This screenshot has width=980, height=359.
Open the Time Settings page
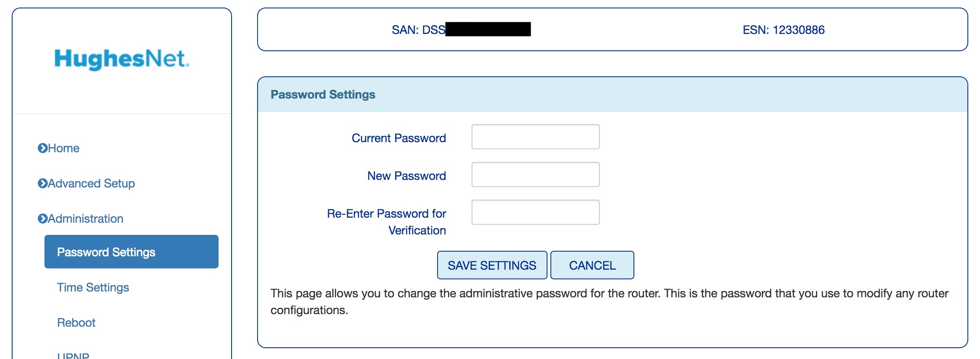click(x=93, y=287)
